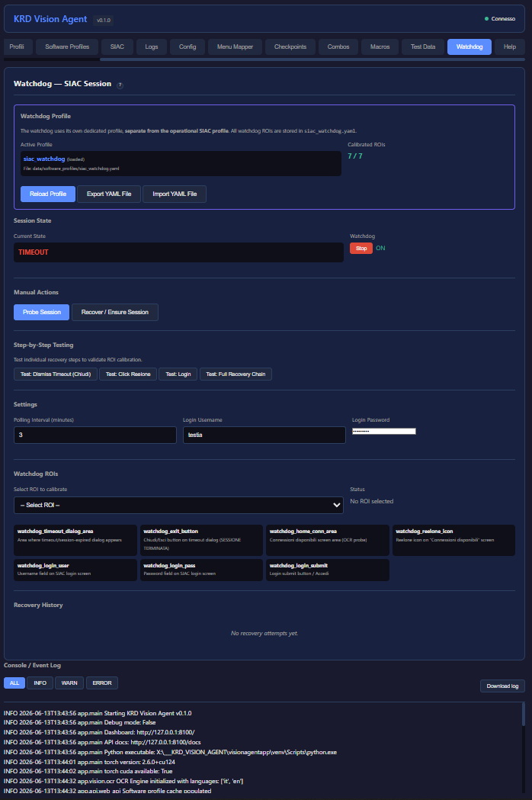Open the Help tab
The image size is (532, 800).
pyautogui.click(x=510, y=47)
